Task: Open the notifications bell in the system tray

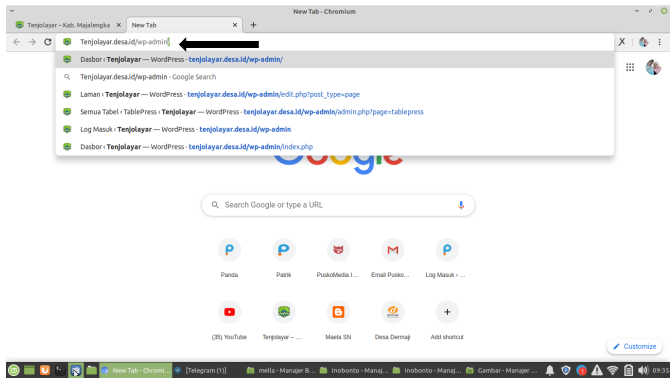Action: coord(550,370)
